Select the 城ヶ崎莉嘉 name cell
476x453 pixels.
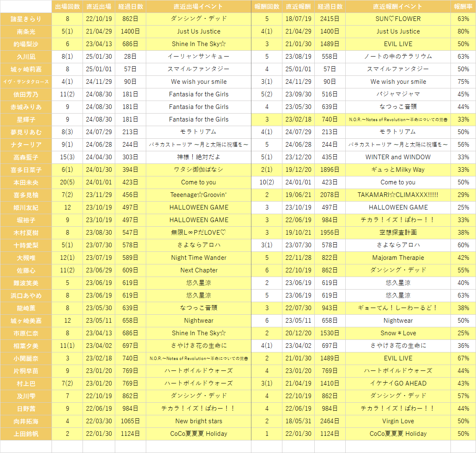point(26,69)
